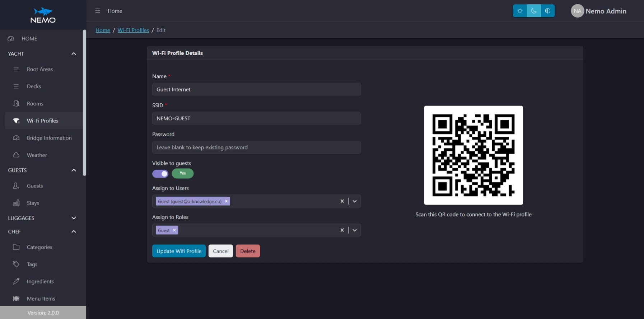The image size is (644, 319).
Task: Click the Guests person icon
Action: (x=16, y=186)
